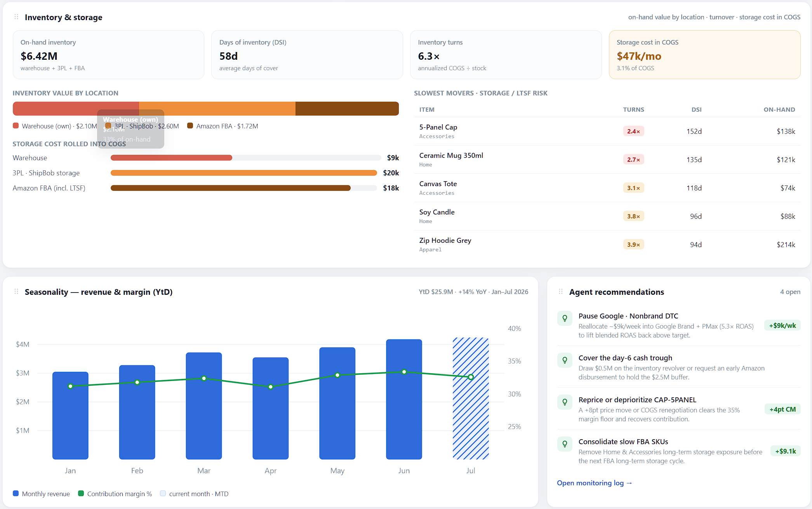812x509 pixels.
Task: Click the 3.1× turns badge
Action: 633,188
